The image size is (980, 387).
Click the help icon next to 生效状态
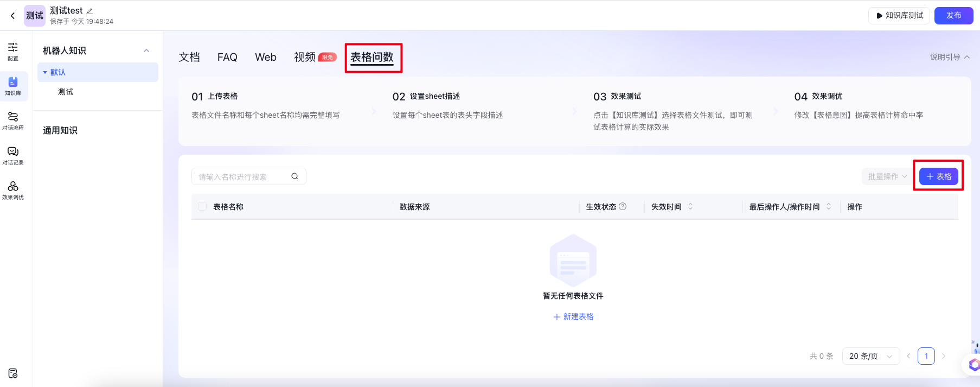623,206
